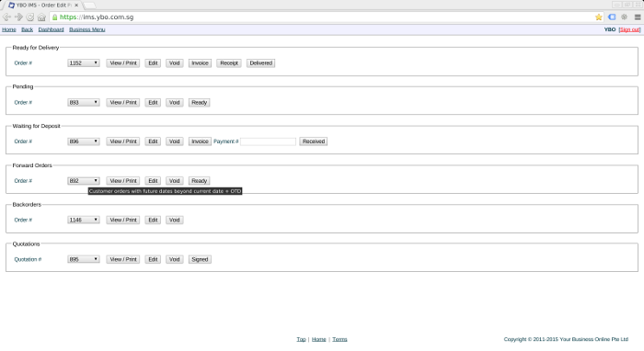Select the YBO IMS - Order Edit tab

(43, 5)
